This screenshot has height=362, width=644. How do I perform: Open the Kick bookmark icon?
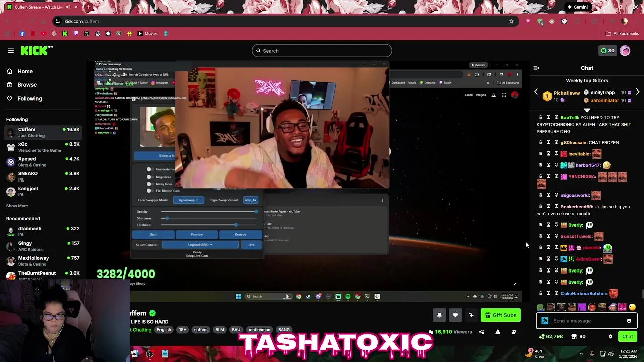coord(65,34)
